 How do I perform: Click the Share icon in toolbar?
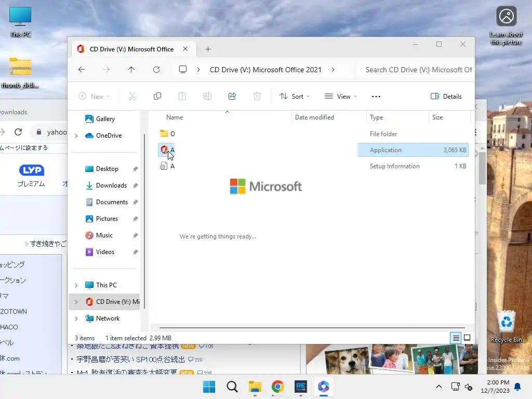pos(232,96)
